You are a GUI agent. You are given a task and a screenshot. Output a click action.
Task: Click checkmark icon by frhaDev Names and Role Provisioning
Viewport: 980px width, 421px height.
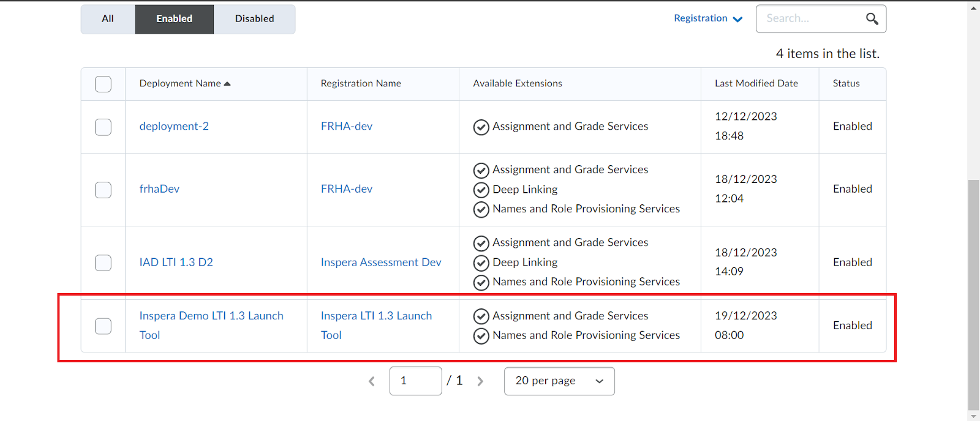(x=481, y=210)
